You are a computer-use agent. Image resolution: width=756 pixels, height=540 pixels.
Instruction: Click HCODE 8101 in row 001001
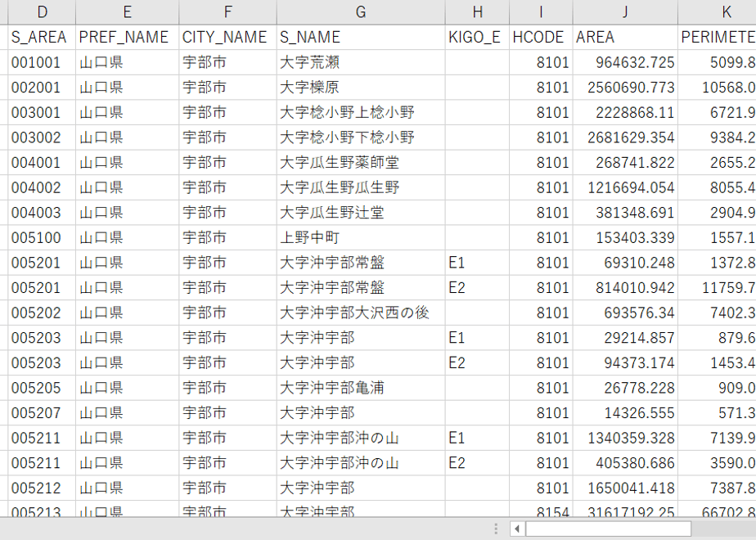coord(541,62)
